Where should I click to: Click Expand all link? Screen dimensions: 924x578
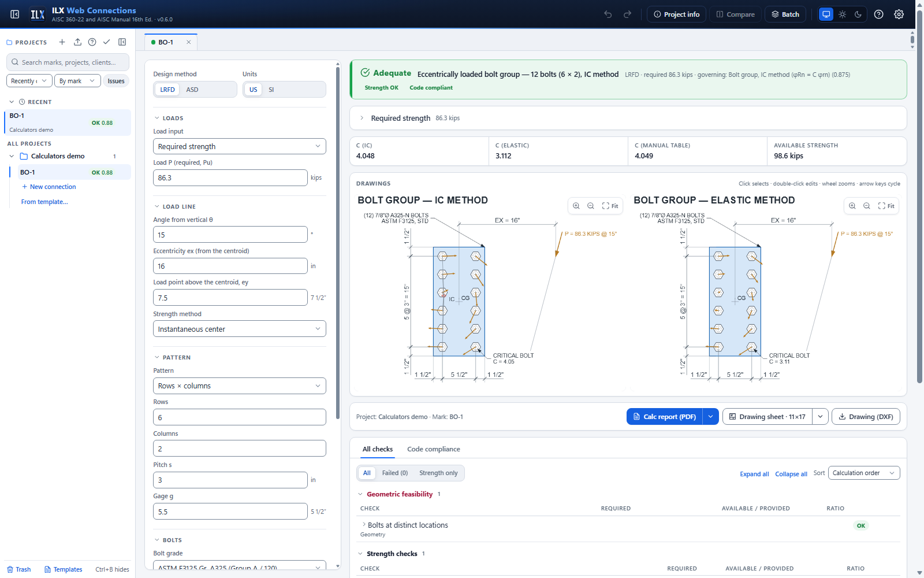click(754, 474)
